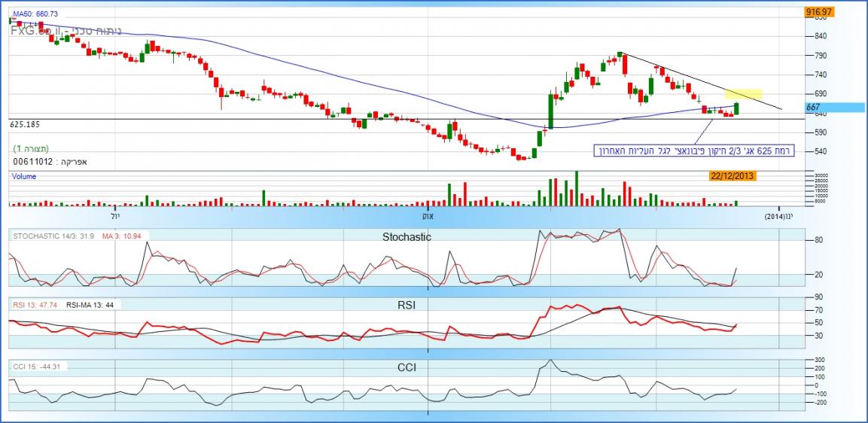The height and width of the screenshot is (423, 868).
Task: Select the CCI 15: -44.31 legend
Action: [36, 367]
